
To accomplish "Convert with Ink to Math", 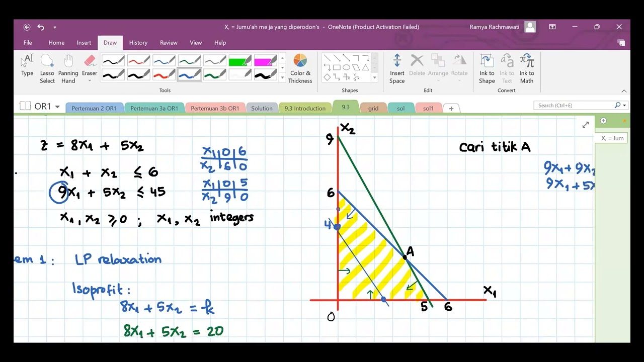I will tap(527, 68).
